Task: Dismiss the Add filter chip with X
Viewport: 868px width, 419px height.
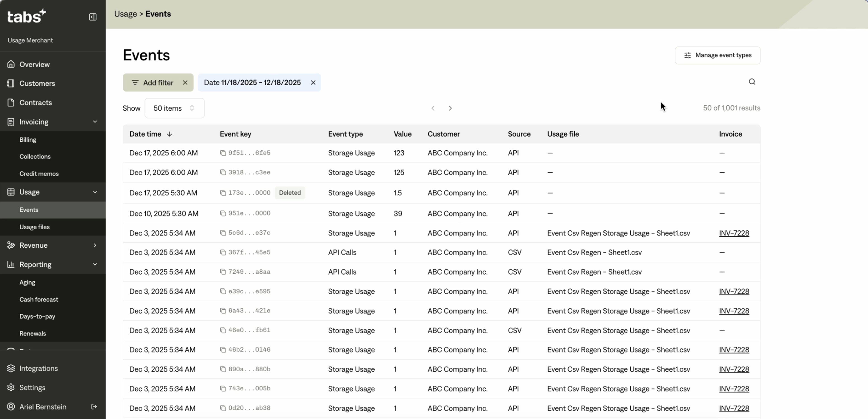Action: (x=185, y=83)
